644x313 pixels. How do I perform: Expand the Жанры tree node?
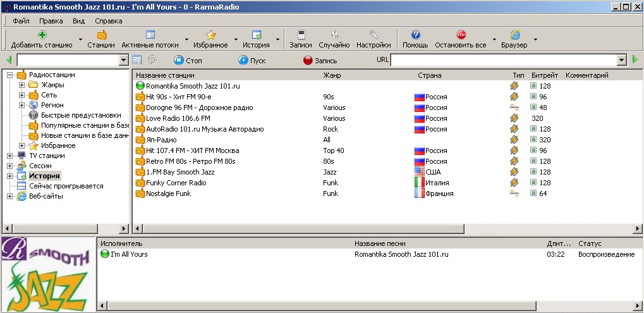[x=21, y=85]
